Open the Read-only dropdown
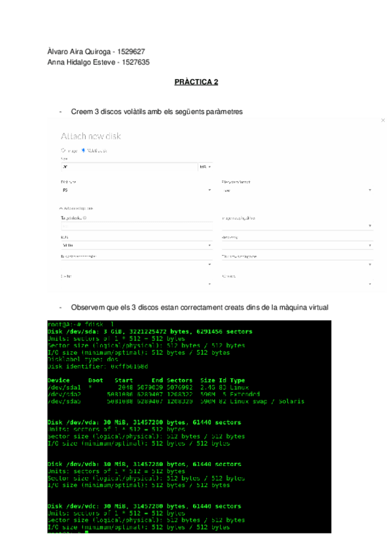392x555 pixels. (297, 245)
